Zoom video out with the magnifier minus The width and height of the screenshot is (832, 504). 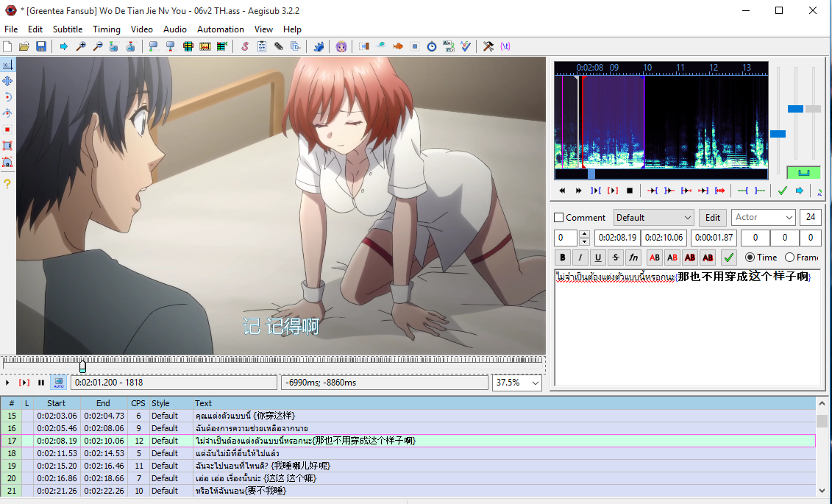pyautogui.click(x=98, y=46)
